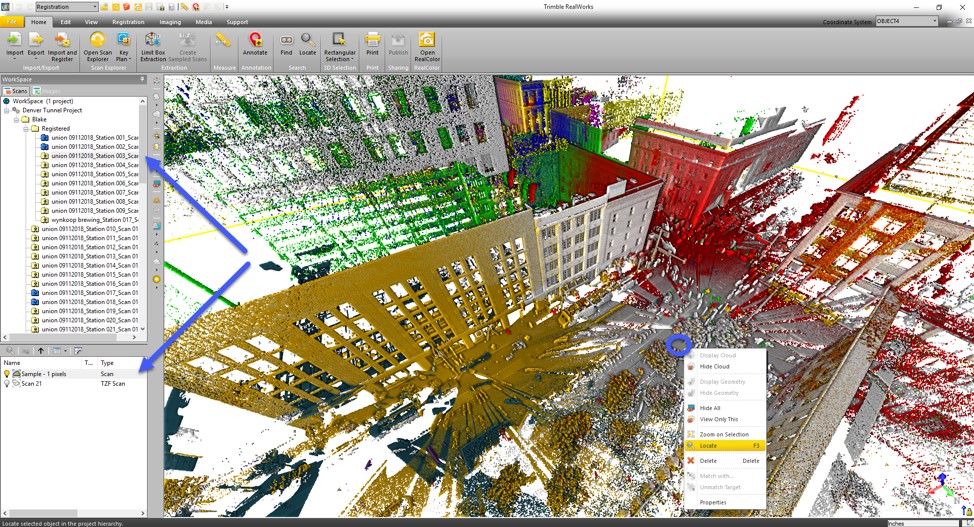Activate Rectangular Selection tool
The height and width of the screenshot is (527, 974).
pyautogui.click(x=339, y=45)
